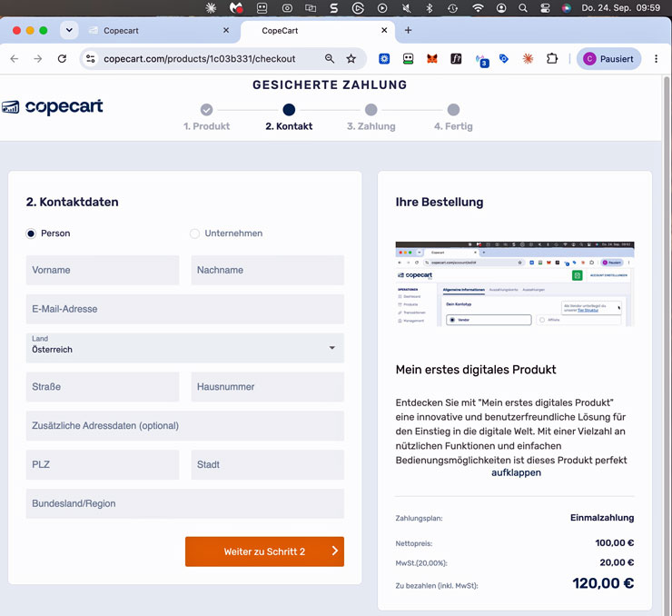Reload the checkout page
The width and height of the screenshot is (672, 616).
click(x=62, y=59)
